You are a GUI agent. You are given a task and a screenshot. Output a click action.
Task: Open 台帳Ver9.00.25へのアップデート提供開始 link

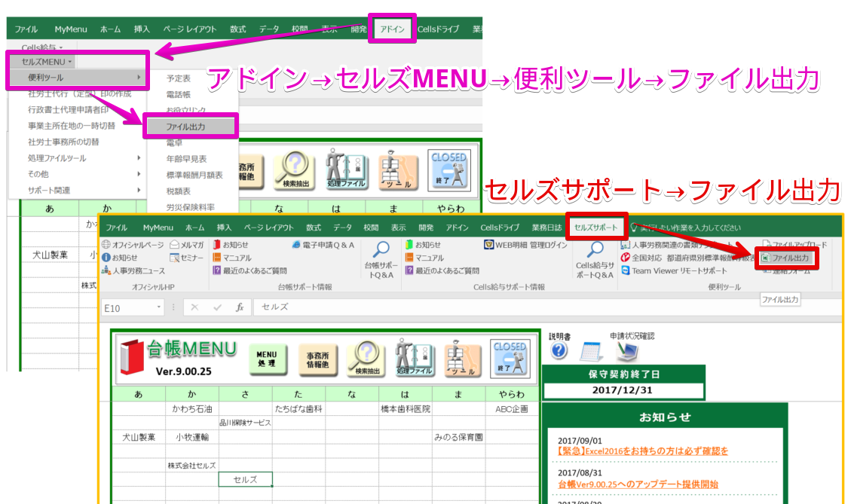638,484
